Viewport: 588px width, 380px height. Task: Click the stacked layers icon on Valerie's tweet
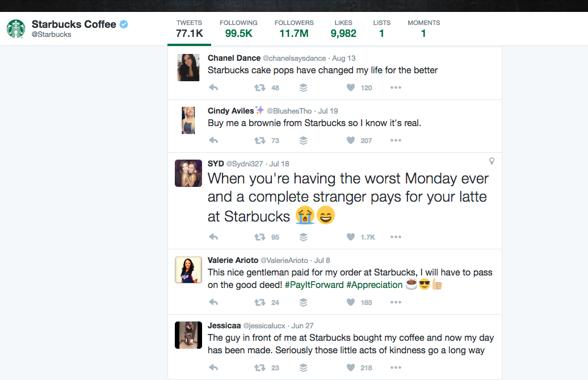304,302
